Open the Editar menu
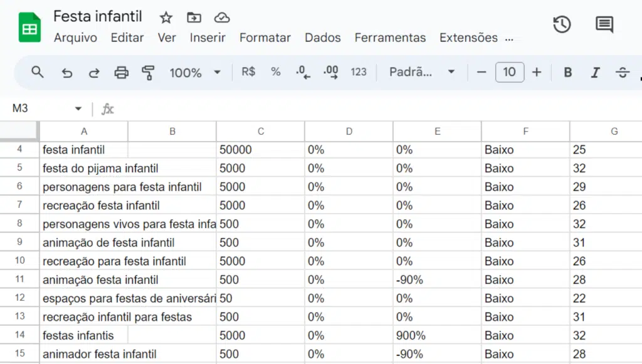The width and height of the screenshot is (642, 364). click(127, 38)
